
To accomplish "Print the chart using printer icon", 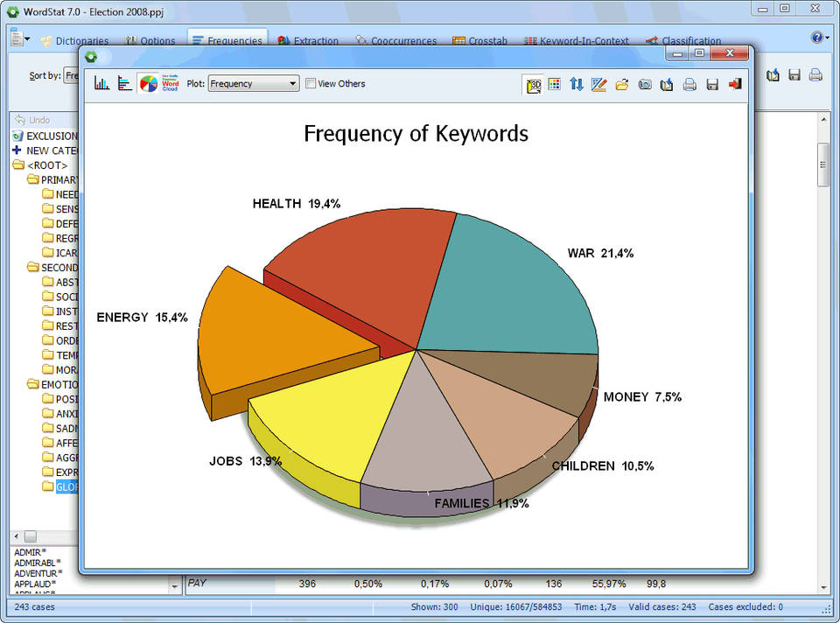I will [689, 84].
